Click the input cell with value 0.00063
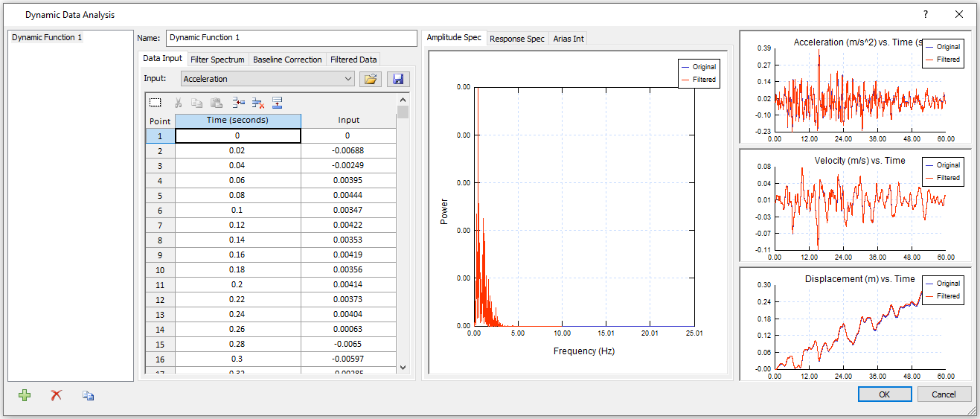The height and width of the screenshot is (419, 980). click(x=349, y=329)
